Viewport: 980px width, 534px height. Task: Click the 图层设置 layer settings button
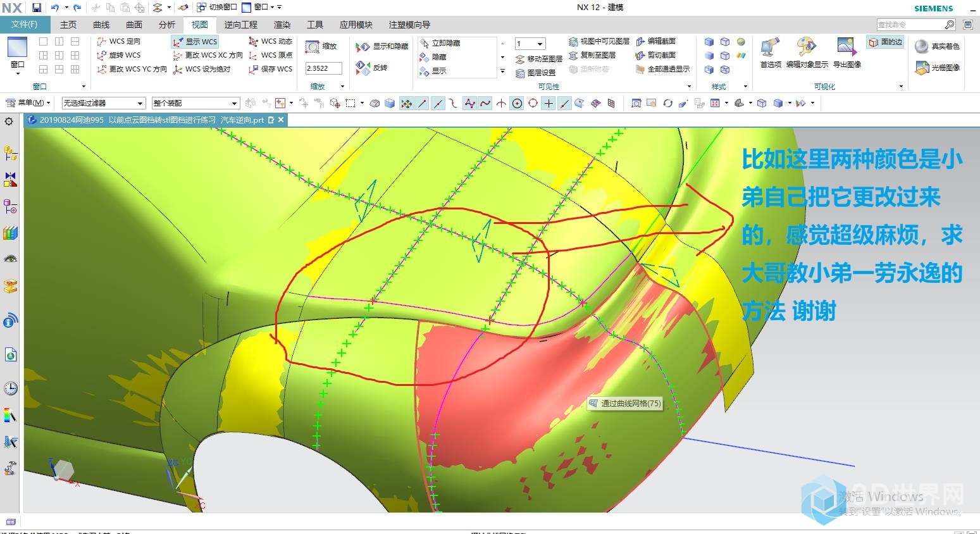[x=536, y=73]
